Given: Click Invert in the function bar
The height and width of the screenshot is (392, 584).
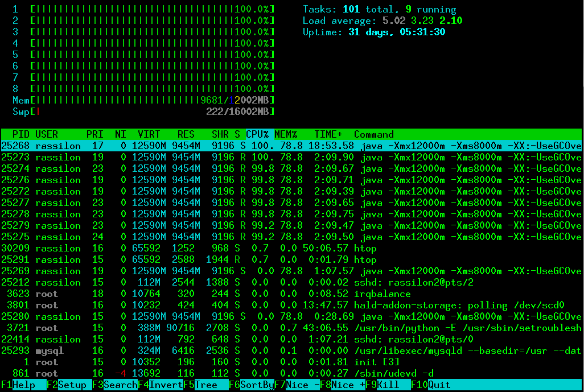Looking at the screenshot, I should click(166, 385).
